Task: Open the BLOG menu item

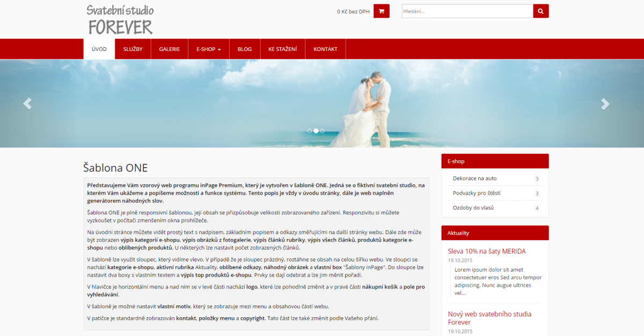Action: (x=244, y=49)
